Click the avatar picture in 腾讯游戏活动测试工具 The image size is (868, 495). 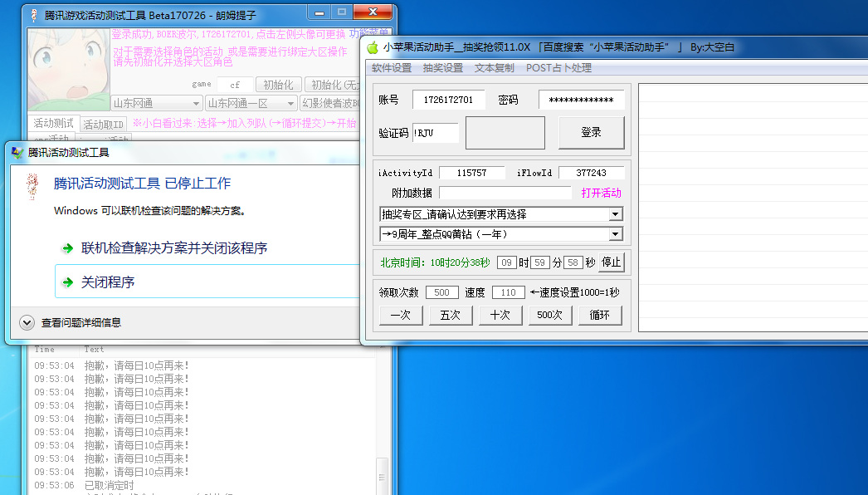pyautogui.click(x=69, y=70)
